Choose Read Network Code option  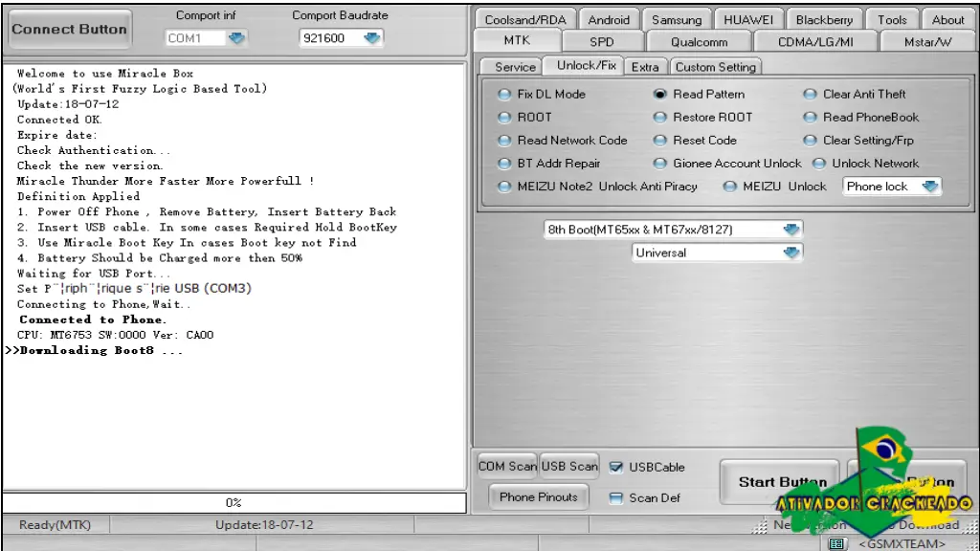coord(563,141)
